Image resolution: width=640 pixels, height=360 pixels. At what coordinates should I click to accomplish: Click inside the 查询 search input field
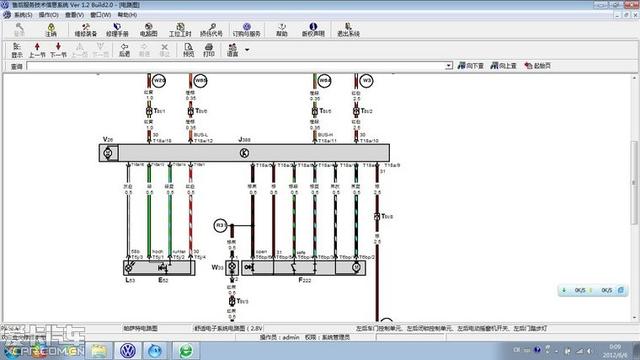click(236, 66)
